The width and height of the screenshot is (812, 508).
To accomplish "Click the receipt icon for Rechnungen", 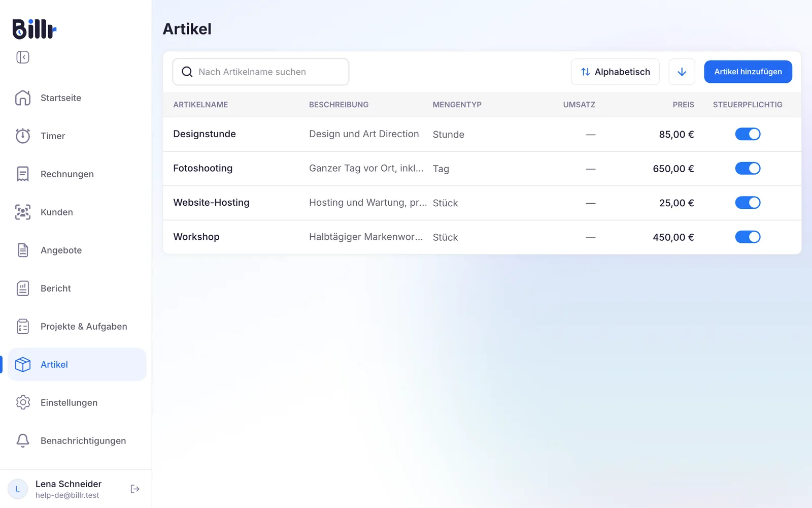I will point(23,174).
